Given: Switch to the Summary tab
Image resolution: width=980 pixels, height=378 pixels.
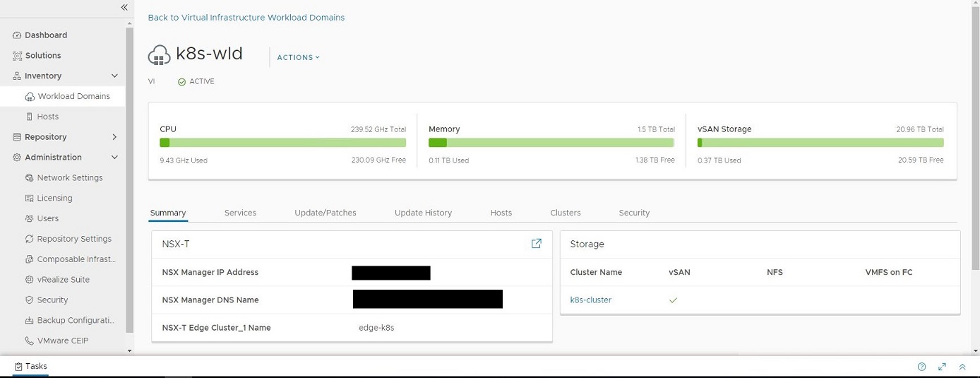Looking at the screenshot, I should tap(168, 213).
